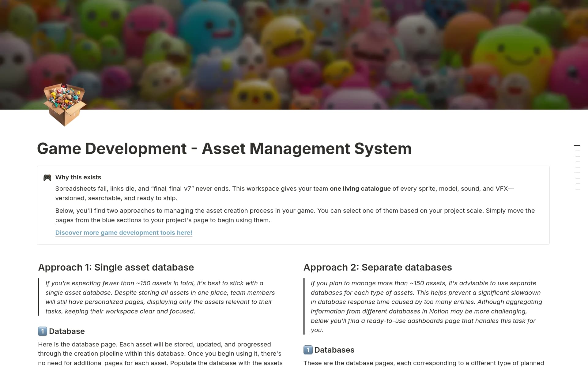The width and height of the screenshot is (588, 367).
Task: Jump to the last outline marker on the right
Action: point(578,189)
